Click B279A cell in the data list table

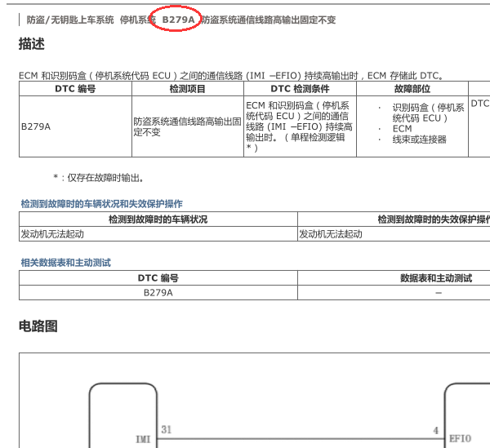tap(158, 292)
